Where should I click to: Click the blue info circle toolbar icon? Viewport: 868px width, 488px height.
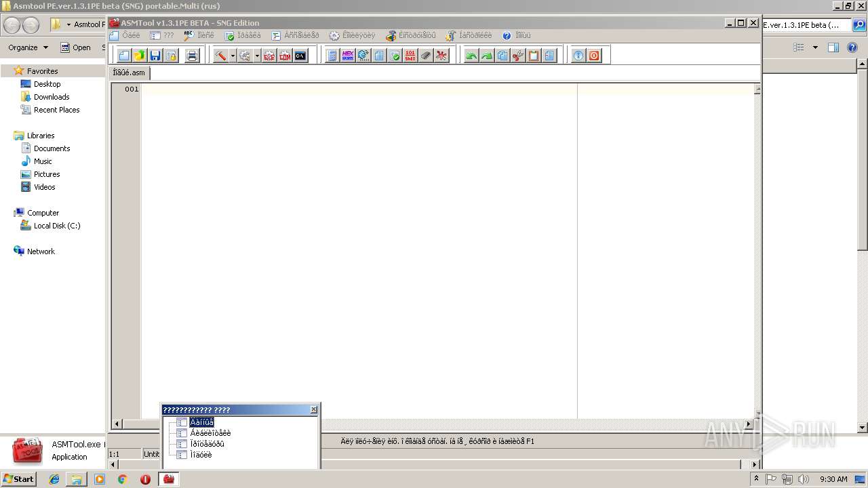[x=578, y=56]
